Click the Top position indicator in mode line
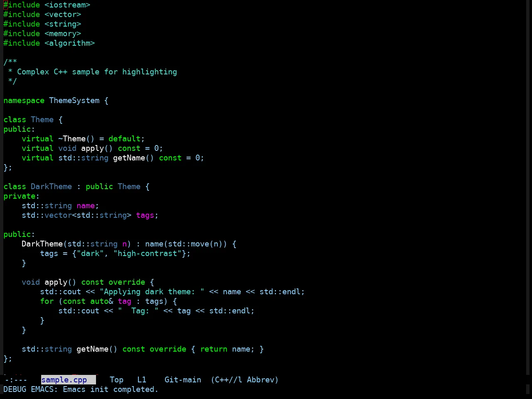The height and width of the screenshot is (399, 532). [x=116, y=379]
